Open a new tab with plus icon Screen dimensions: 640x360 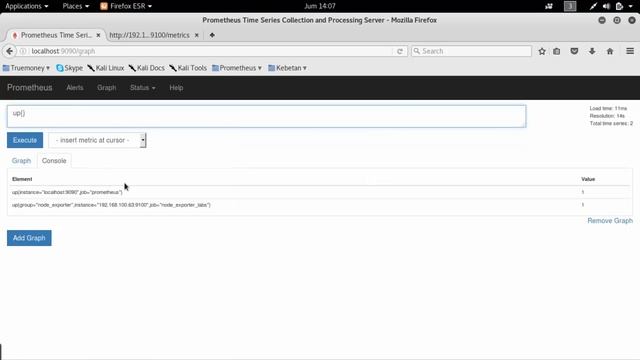point(212,35)
